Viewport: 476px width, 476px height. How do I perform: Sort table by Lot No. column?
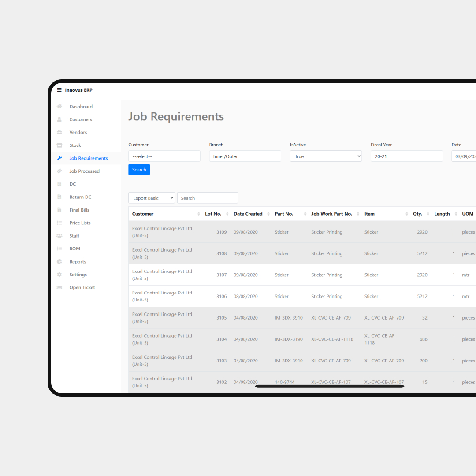coord(213,214)
